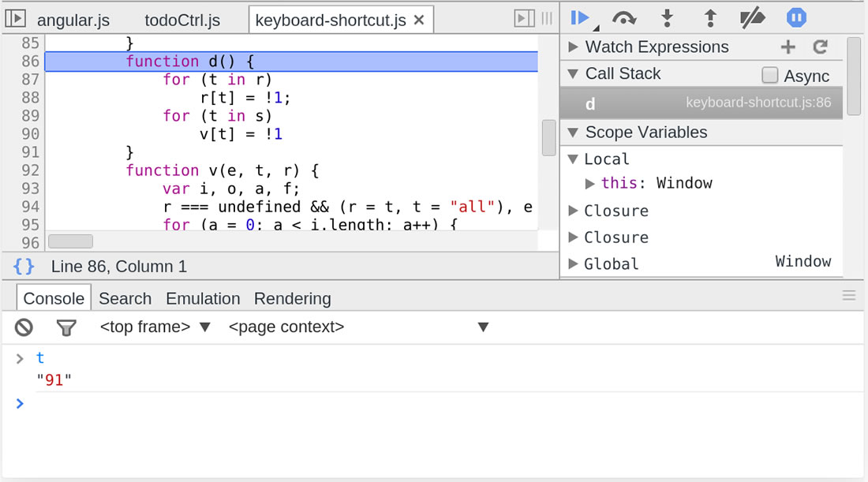Image resolution: width=868 pixels, height=482 pixels.
Task: Open the top frame dropdown
Action: [x=155, y=327]
